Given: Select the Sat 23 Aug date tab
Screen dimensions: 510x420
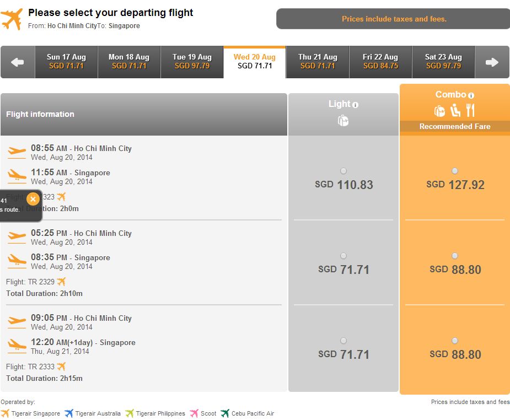Looking at the screenshot, I should [x=443, y=62].
